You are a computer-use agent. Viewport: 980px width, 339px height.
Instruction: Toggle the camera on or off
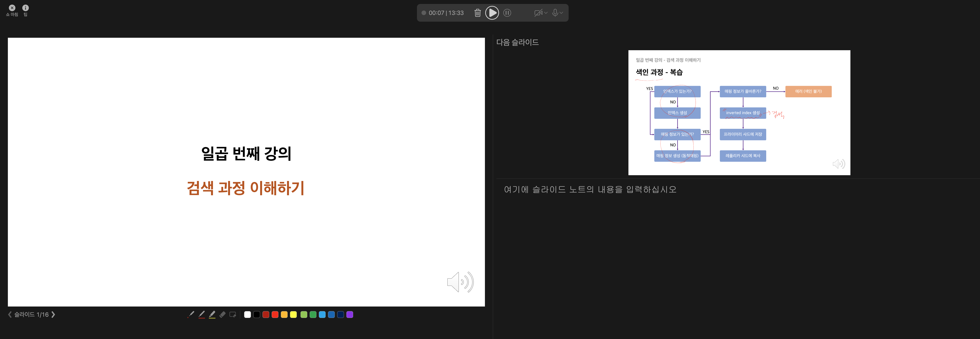click(x=538, y=13)
